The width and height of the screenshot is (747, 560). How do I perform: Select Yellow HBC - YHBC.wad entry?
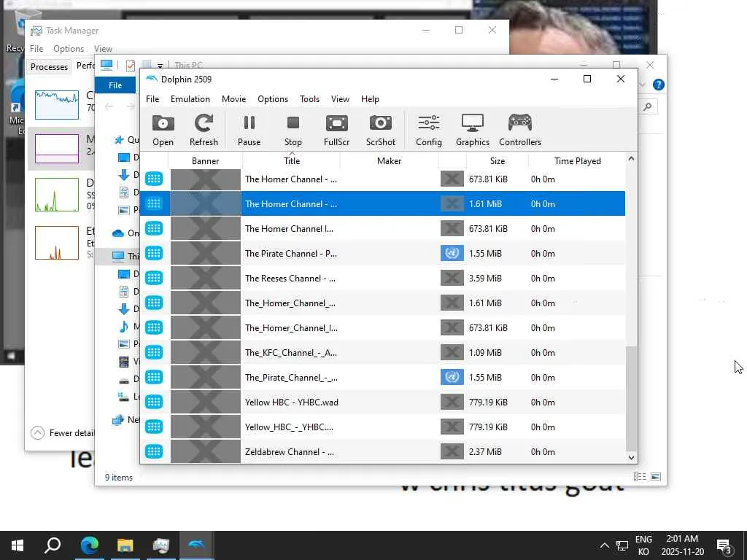(x=382, y=402)
